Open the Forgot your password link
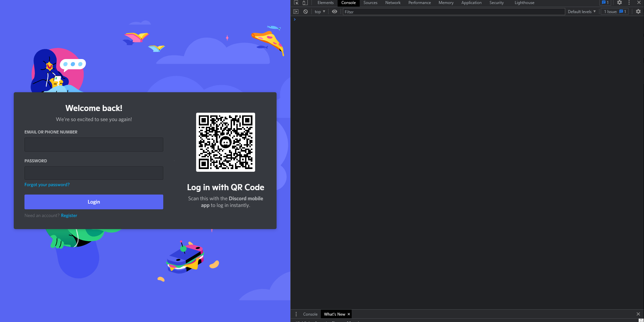 tap(47, 184)
